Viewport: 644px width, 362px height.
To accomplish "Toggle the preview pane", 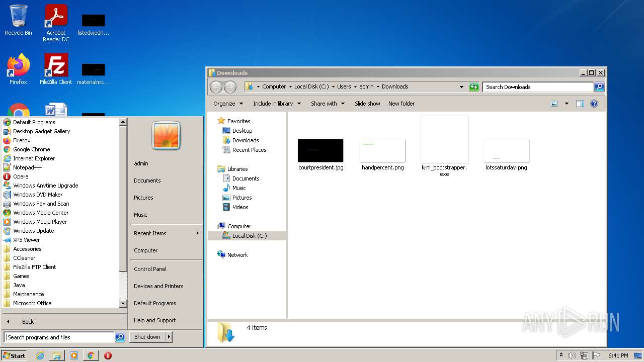I will pos(580,104).
